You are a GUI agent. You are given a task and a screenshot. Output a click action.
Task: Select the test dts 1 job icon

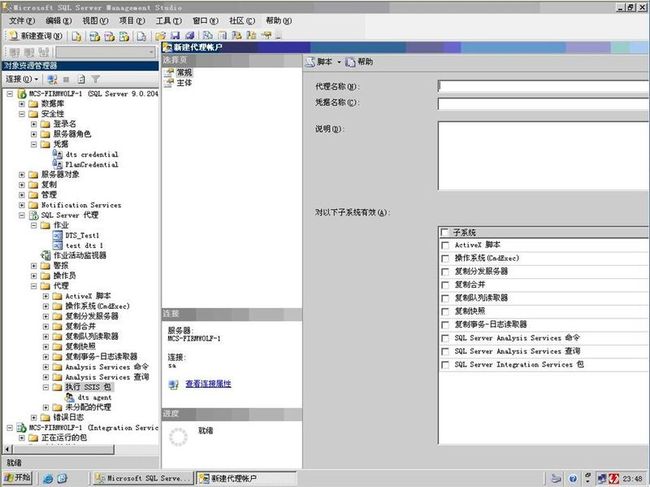[x=58, y=245]
